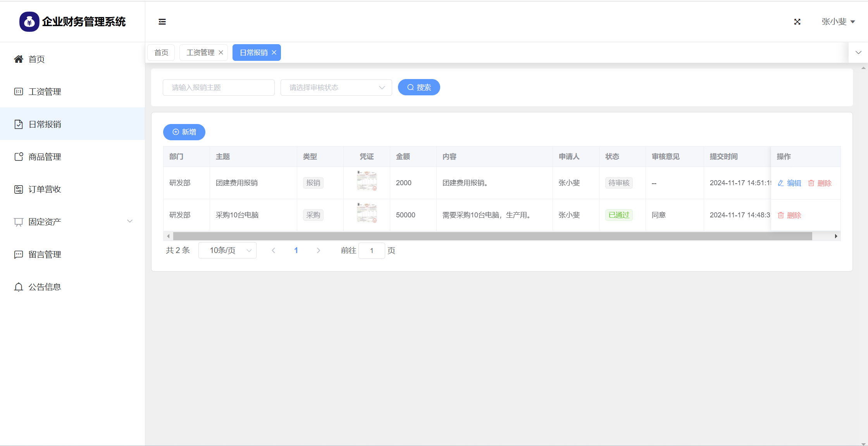Click the hamburger menu collapse icon
This screenshot has height=446, width=868.
click(162, 22)
